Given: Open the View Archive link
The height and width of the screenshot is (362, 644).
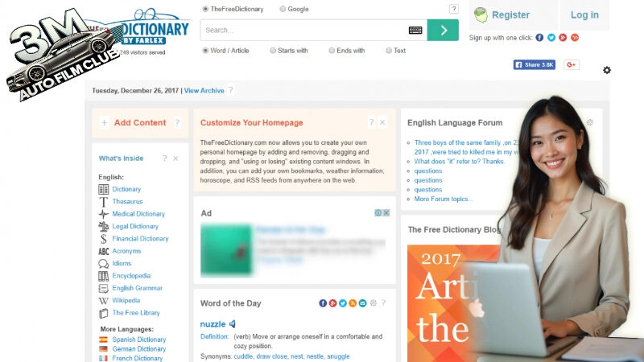Looking at the screenshot, I should (204, 91).
